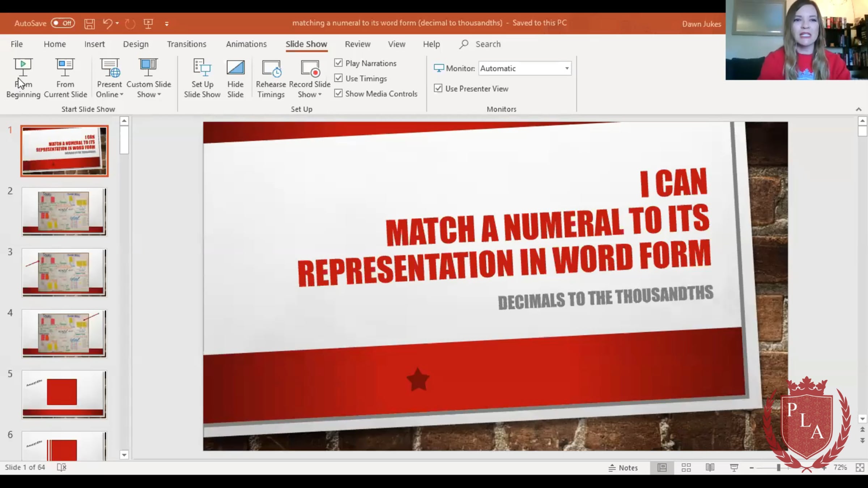The width and height of the screenshot is (868, 488).
Task: Go to Previous Slide double-arrow button
Action: pyautogui.click(x=863, y=429)
